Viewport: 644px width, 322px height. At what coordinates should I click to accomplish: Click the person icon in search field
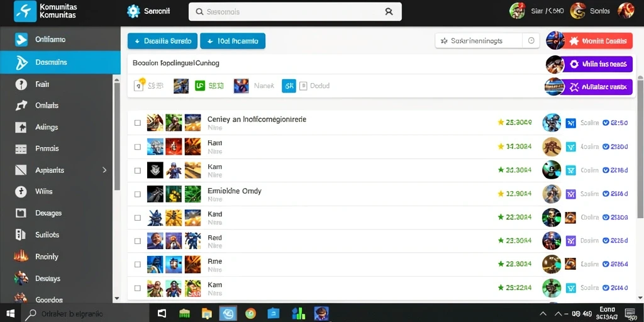pyautogui.click(x=389, y=11)
